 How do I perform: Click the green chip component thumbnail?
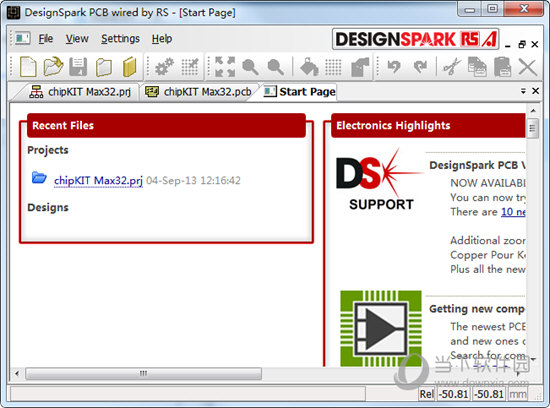coord(381,328)
